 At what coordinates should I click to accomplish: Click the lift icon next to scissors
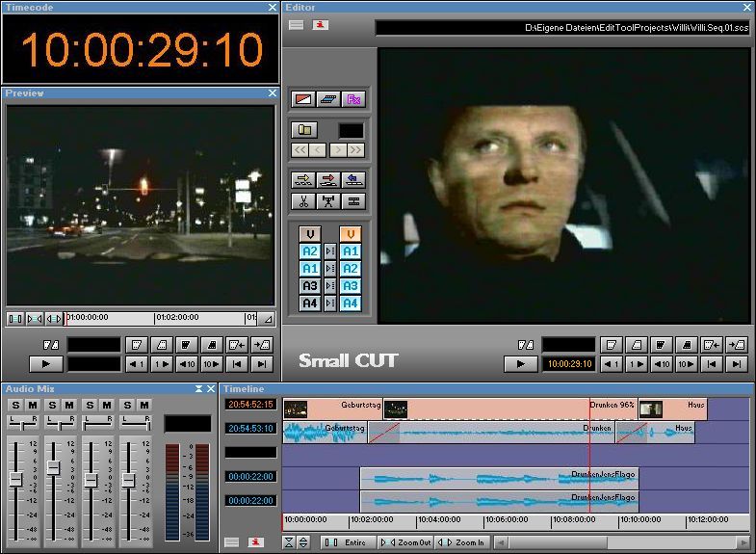pyautogui.click(x=328, y=201)
